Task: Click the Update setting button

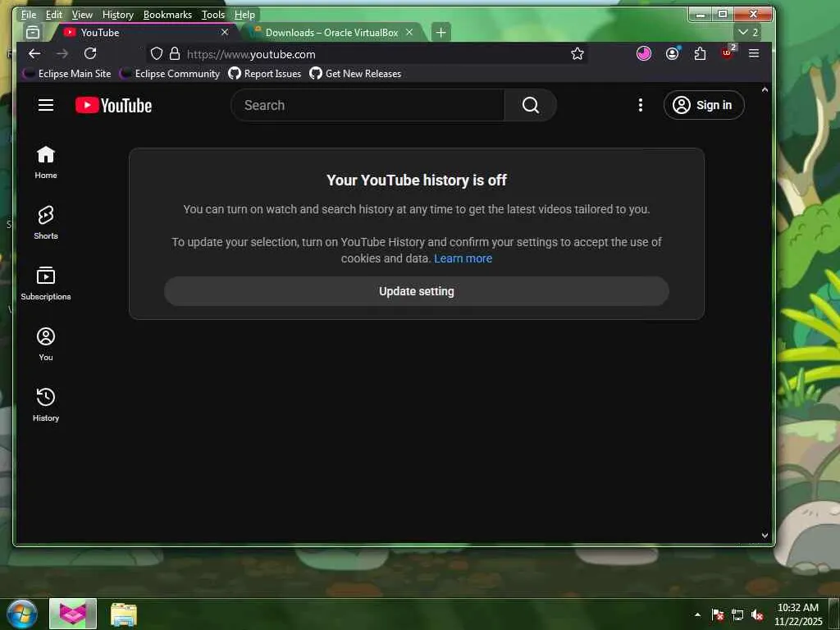Action: pos(416,291)
